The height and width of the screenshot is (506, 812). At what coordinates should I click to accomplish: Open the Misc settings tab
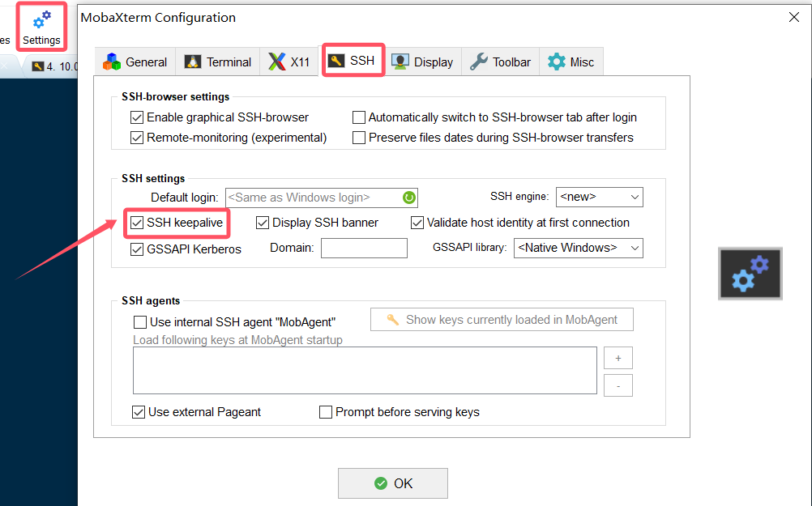[x=571, y=62]
